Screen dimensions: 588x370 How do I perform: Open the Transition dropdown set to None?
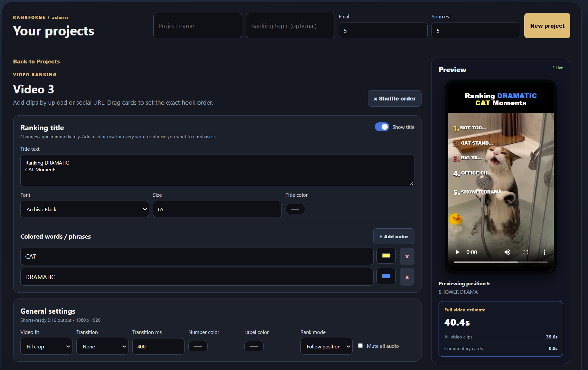coord(102,346)
